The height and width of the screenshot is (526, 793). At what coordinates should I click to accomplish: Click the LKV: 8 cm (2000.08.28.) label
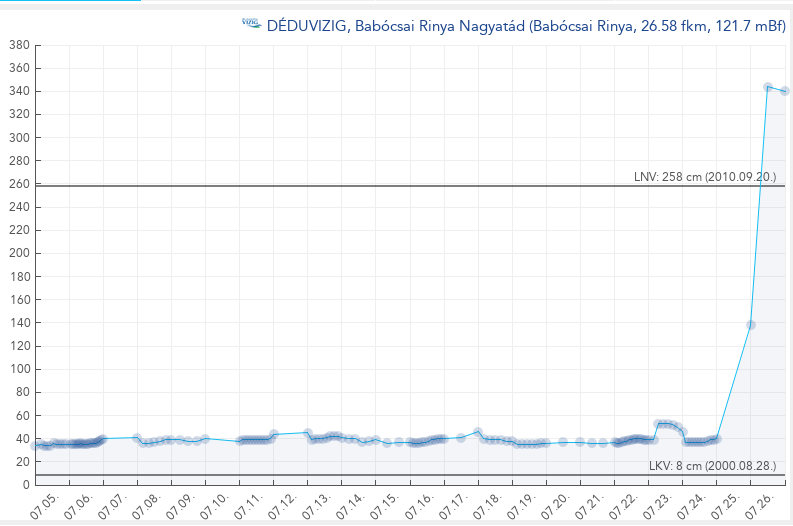710,466
